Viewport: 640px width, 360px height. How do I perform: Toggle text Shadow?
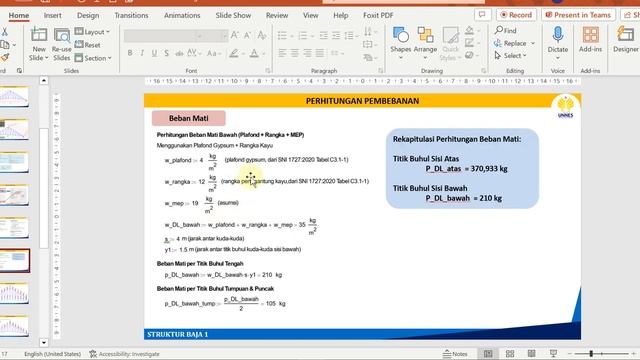(167, 53)
